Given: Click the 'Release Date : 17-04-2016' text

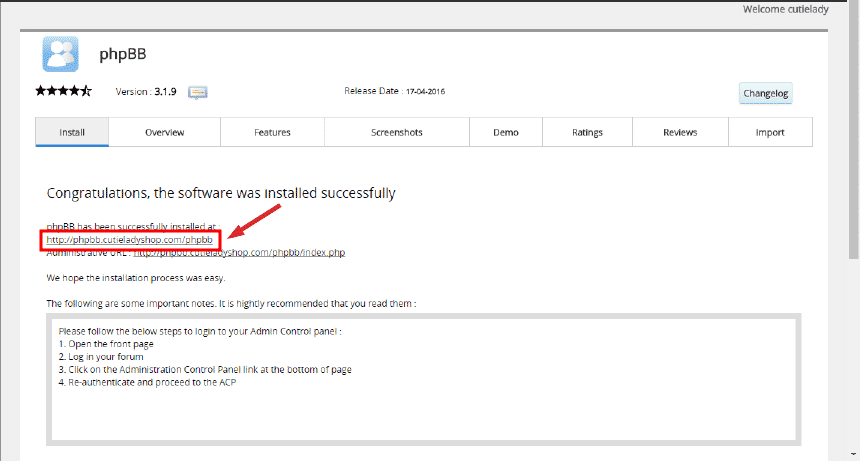Looking at the screenshot, I should tap(395, 91).
